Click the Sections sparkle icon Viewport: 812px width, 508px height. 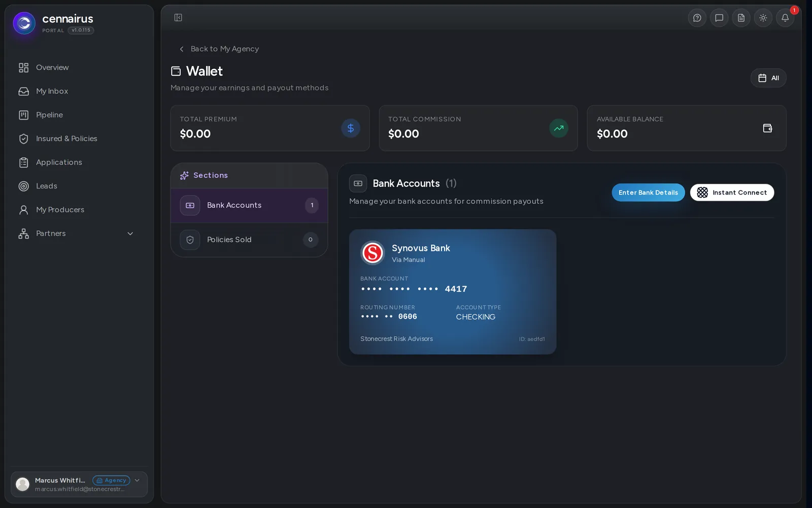184,175
